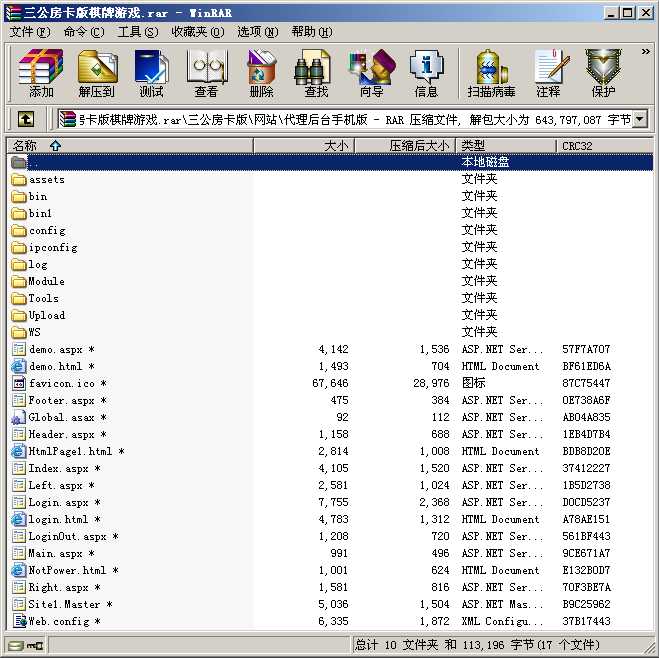Click the Comment (注释) notepad icon
The image size is (659, 658).
coord(551,66)
